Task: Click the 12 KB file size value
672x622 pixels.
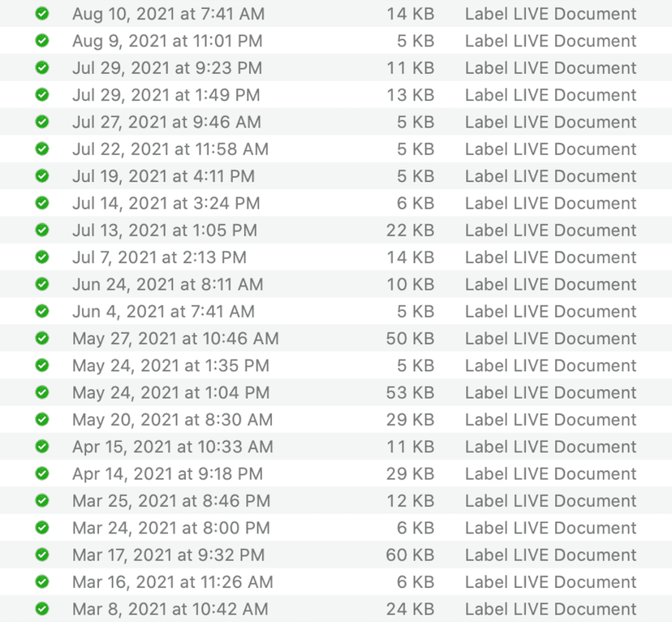Action: (x=411, y=501)
